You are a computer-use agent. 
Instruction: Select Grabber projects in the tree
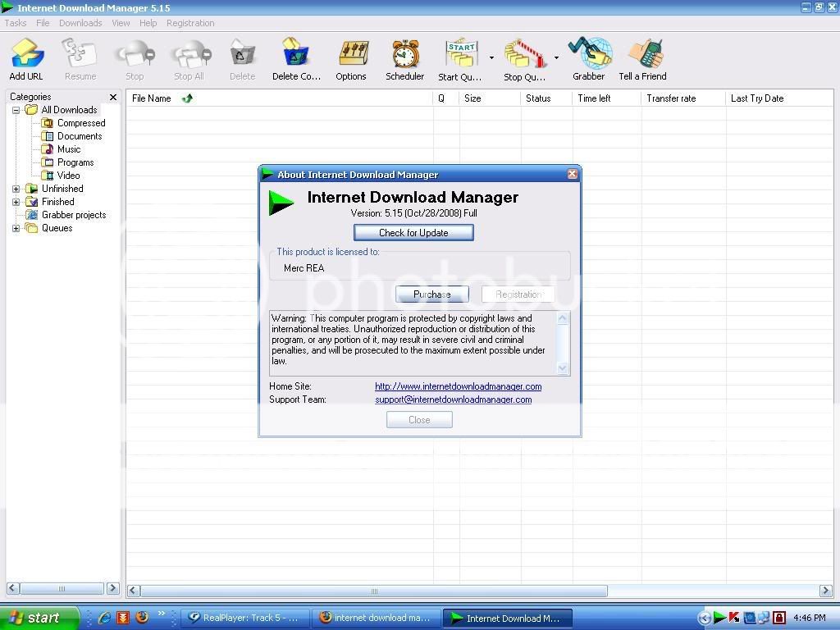pyautogui.click(x=74, y=215)
